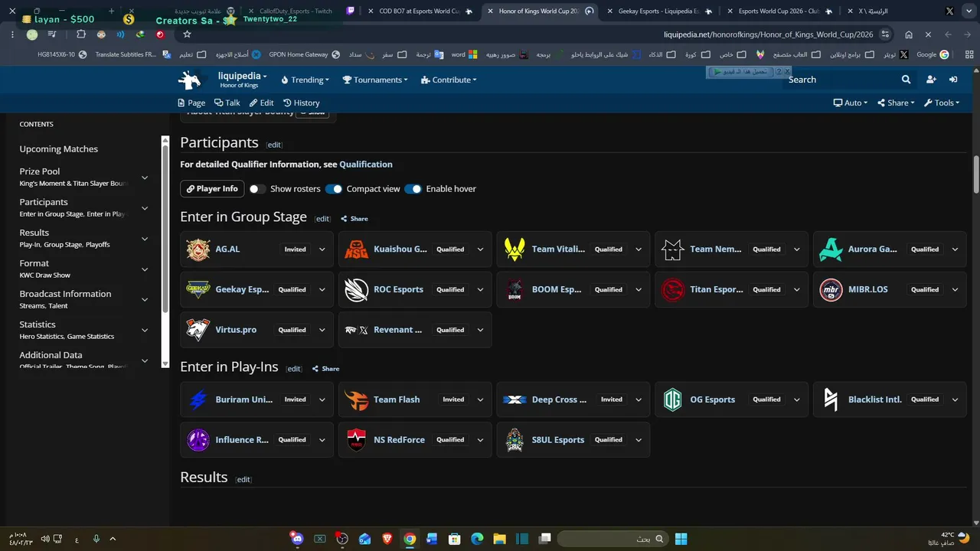Click Share next to Enter in Group Stage
Screen dimensions: 980x551
[354, 219]
